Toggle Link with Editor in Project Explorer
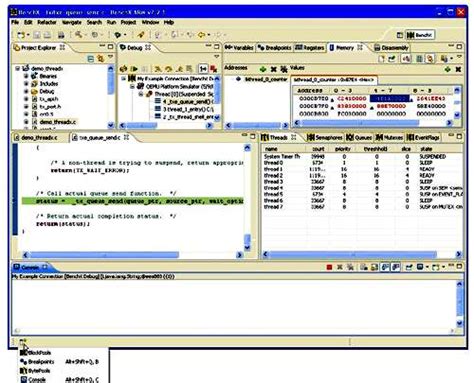The width and height of the screenshot is (474, 383). tap(100, 59)
